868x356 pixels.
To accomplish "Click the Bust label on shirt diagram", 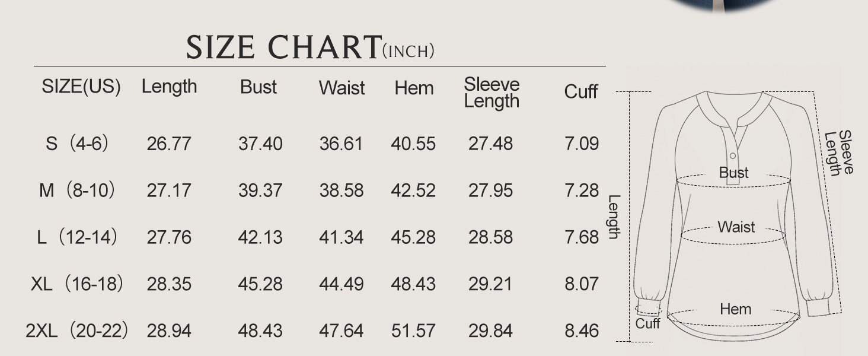I will click(x=733, y=173).
